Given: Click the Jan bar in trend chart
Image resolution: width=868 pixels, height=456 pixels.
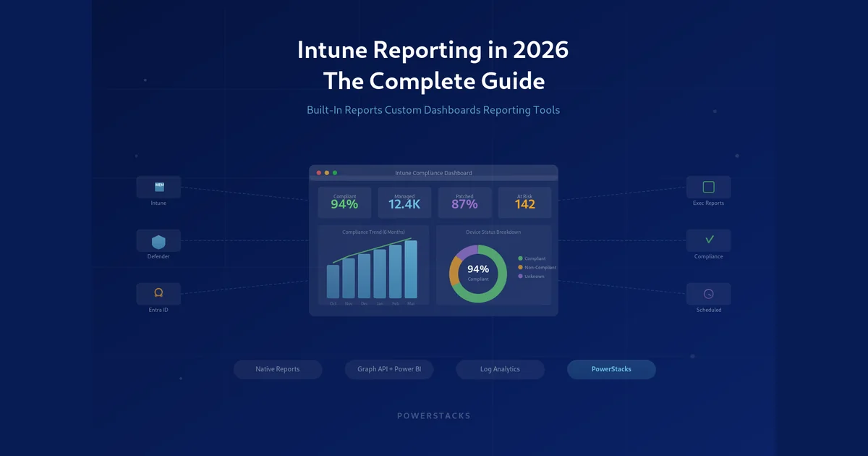Looking at the screenshot, I should coord(380,274).
